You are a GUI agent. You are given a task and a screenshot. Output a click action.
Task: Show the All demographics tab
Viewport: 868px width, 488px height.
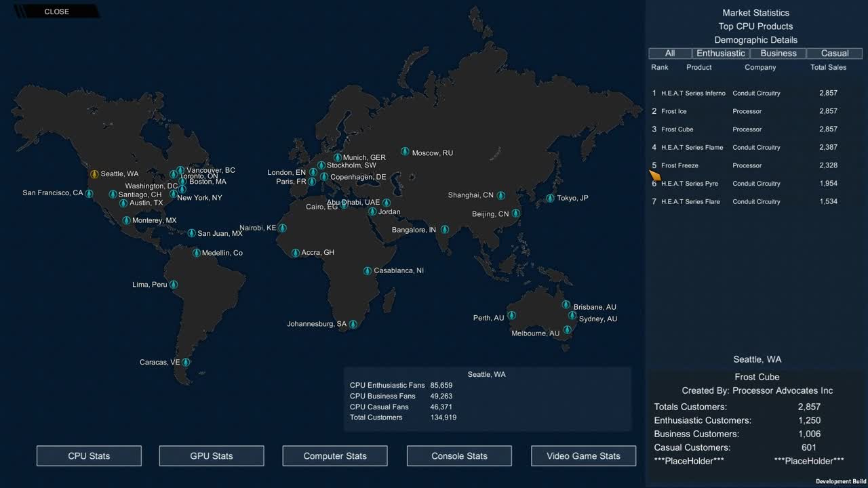[x=670, y=54]
